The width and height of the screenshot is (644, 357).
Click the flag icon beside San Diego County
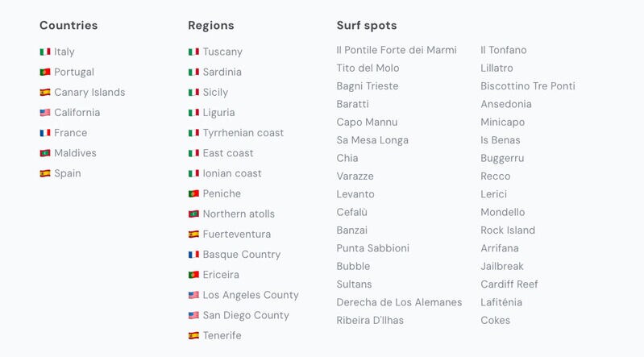pyautogui.click(x=193, y=315)
